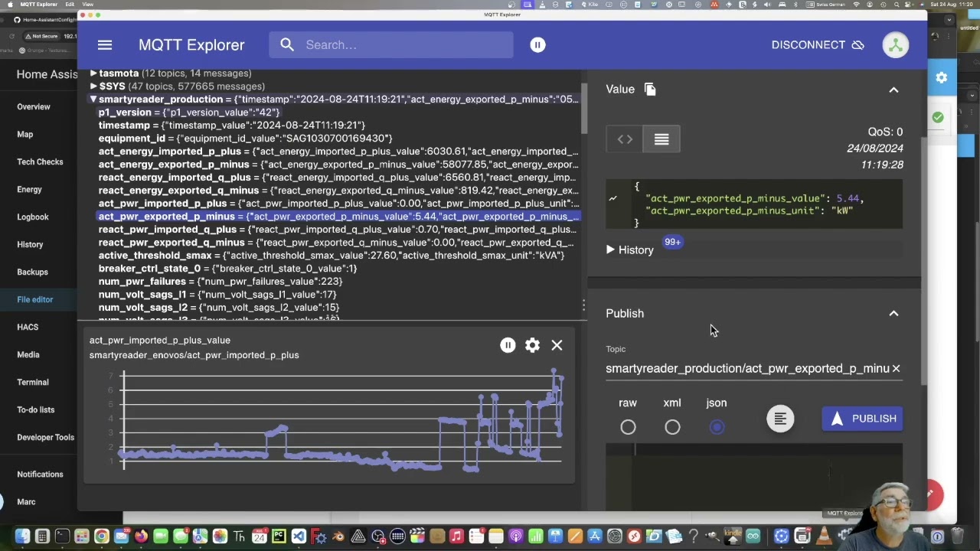Open Firefox from the Dock
This screenshot has width=980, height=551.
[141, 536]
